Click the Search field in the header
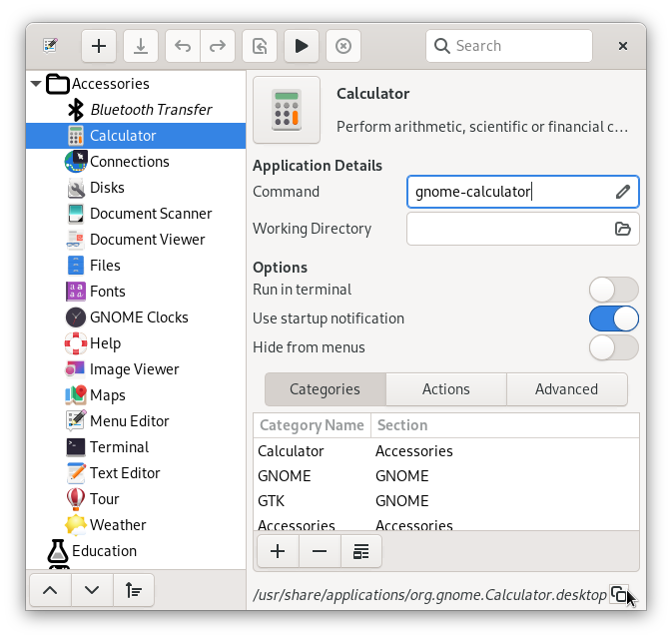672x639 pixels. pos(509,46)
